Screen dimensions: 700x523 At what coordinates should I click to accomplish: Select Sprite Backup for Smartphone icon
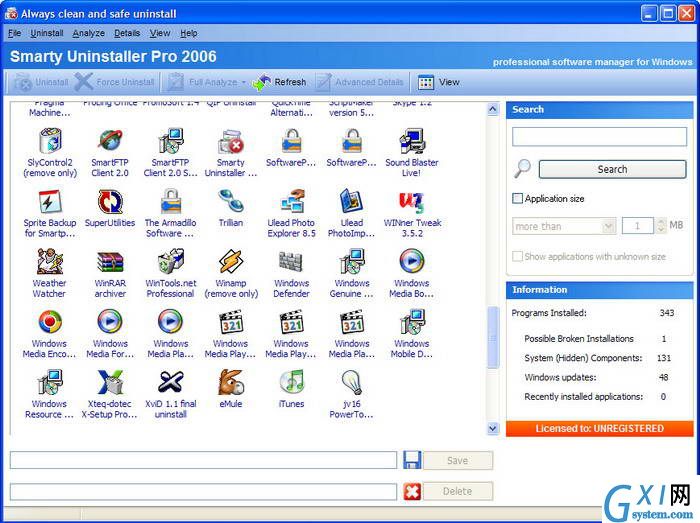click(50, 201)
